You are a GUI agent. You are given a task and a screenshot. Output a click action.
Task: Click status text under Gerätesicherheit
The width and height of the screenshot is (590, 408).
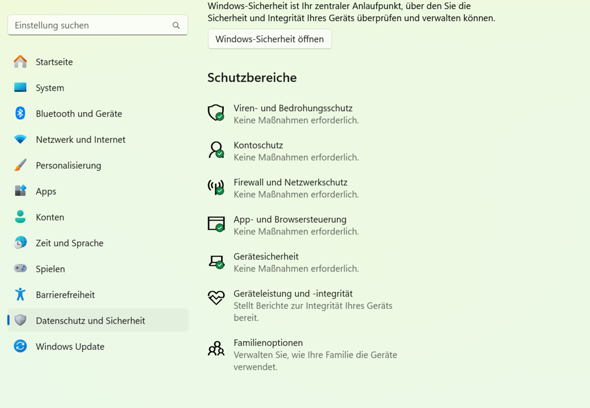pos(296,269)
